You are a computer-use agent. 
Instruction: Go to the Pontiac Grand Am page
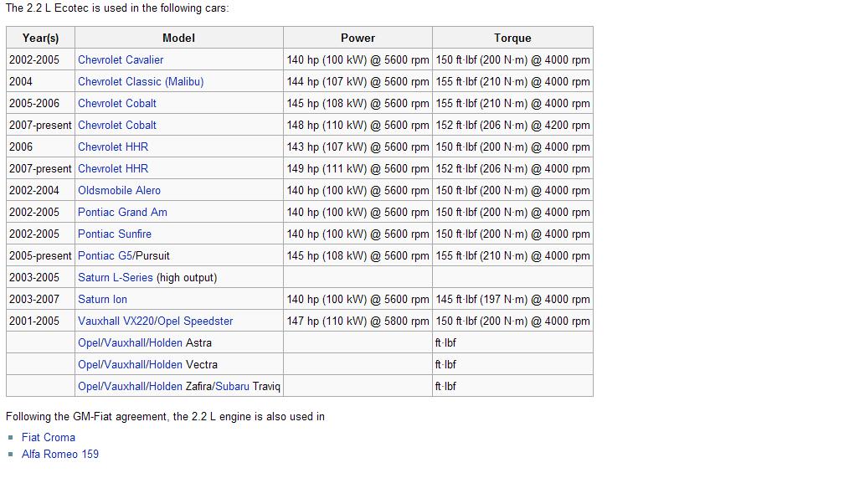pos(122,212)
